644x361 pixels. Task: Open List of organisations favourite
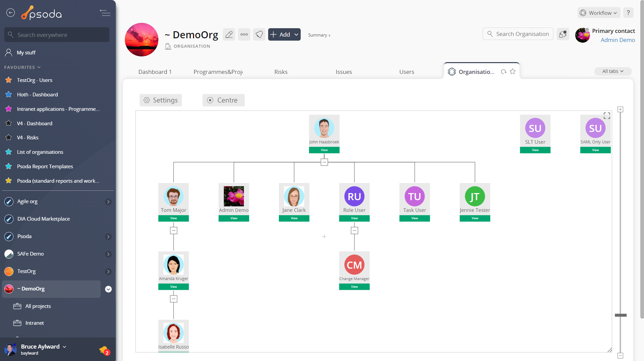40,152
